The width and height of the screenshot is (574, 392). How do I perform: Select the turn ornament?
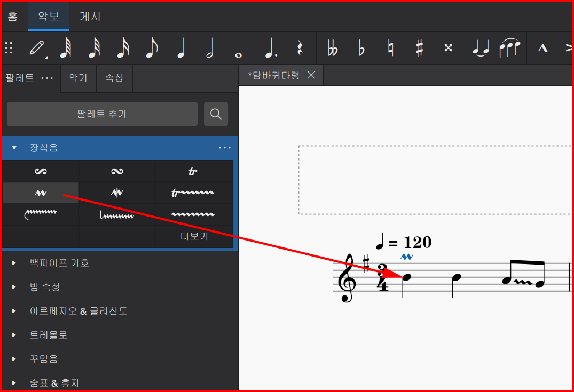point(117,171)
